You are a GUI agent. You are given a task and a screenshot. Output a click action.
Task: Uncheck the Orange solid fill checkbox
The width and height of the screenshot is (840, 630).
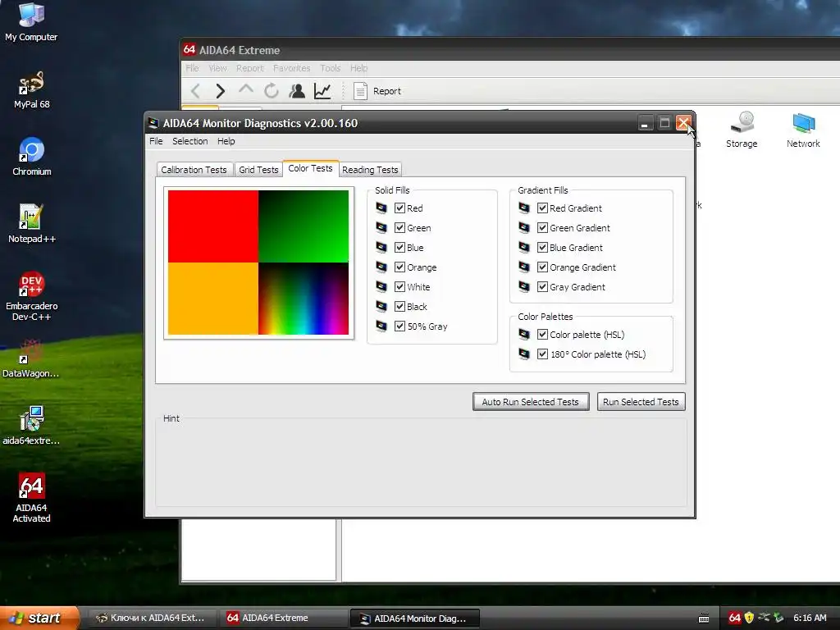399,267
